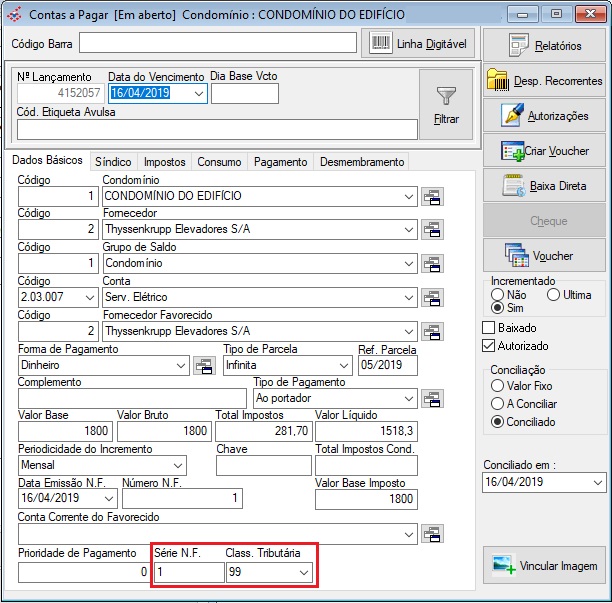
Task: Click the Número N.F. field
Action: pos(182,498)
